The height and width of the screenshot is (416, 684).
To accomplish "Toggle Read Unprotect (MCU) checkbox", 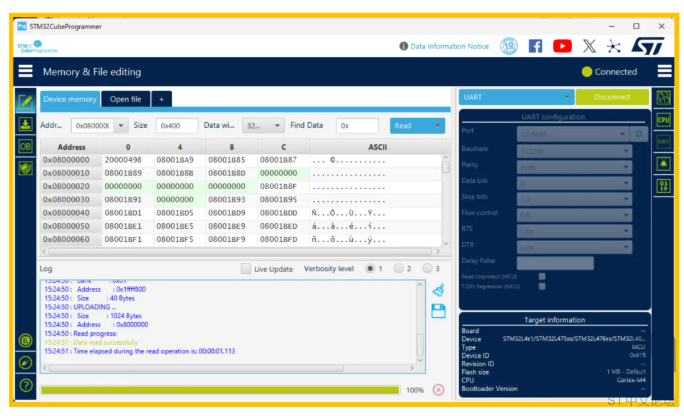I will coord(542,276).
